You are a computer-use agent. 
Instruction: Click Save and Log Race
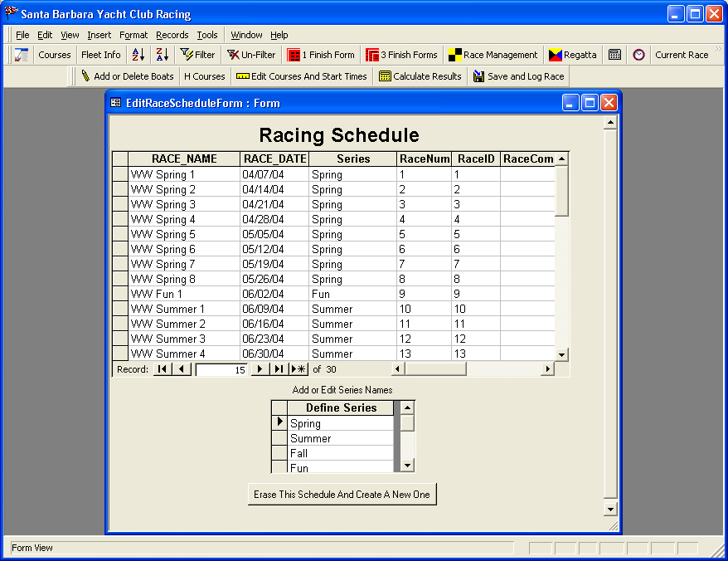pos(518,76)
